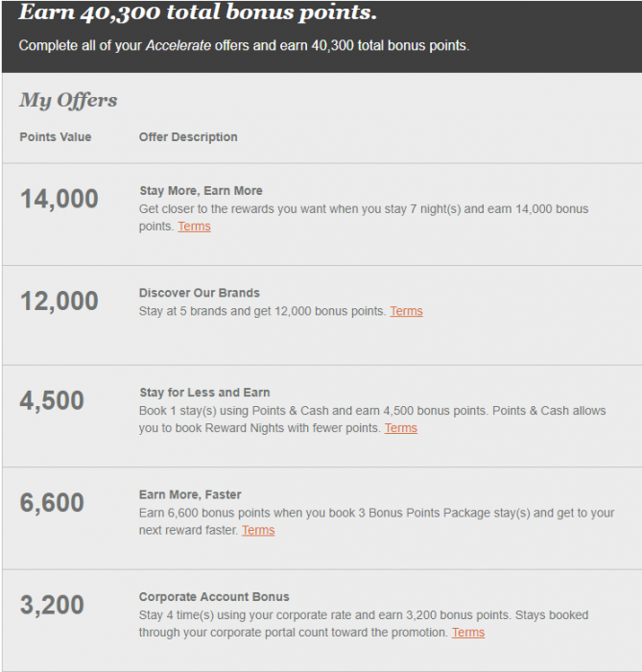
Task: Open Terms link for Corporate Account Bonus
Action: pyautogui.click(x=468, y=633)
